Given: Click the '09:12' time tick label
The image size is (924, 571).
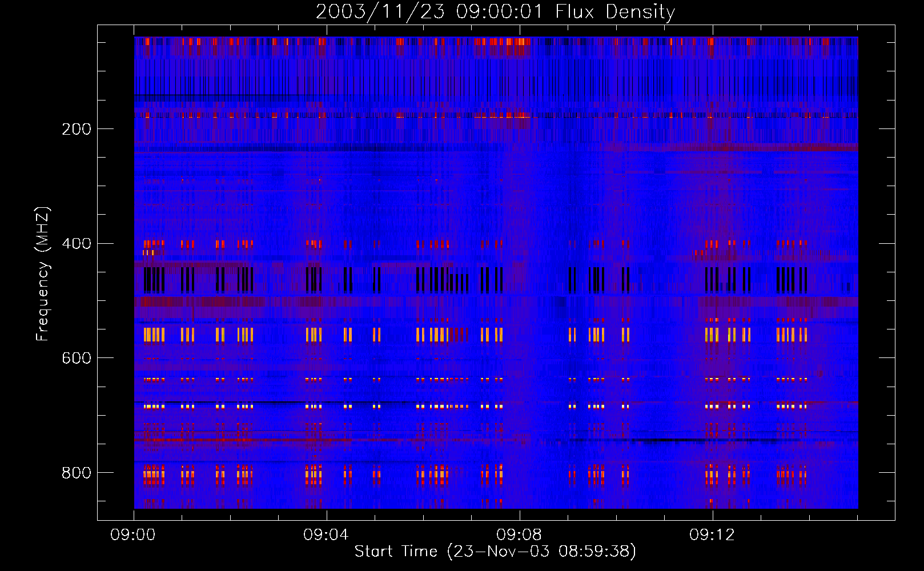Looking at the screenshot, I should pos(712,535).
